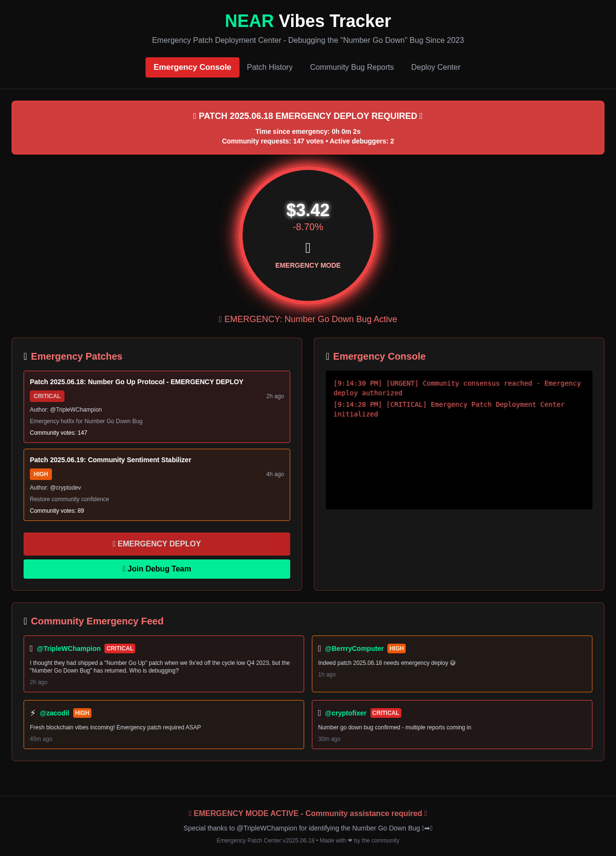
Task: Click EMERGENCY: Number Go Down Bug Active status
Action: [308, 319]
